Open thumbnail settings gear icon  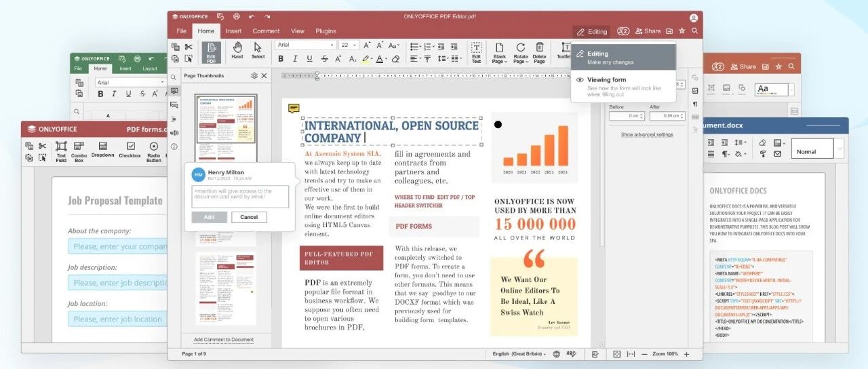coord(254,76)
